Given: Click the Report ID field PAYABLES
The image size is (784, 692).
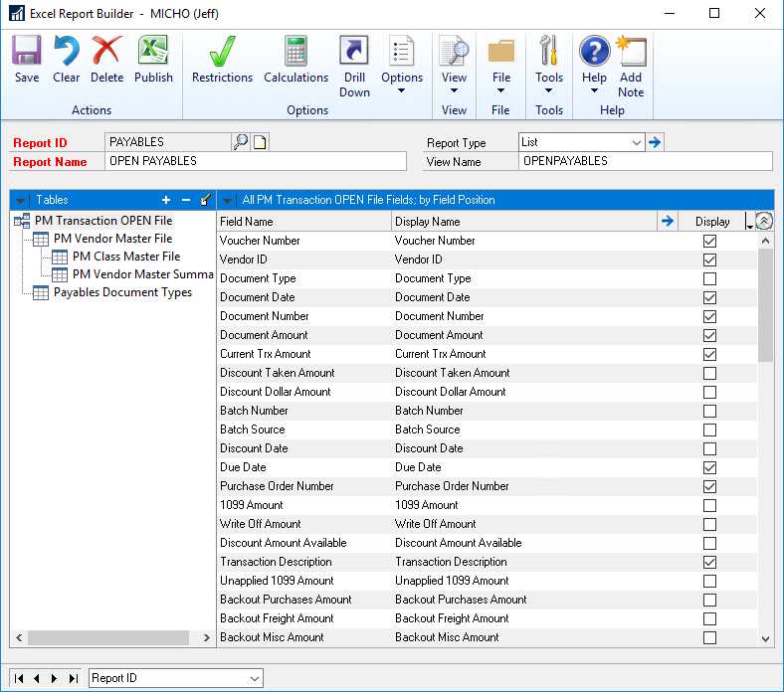Looking at the screenshot, I should click(x=168, y=142).
